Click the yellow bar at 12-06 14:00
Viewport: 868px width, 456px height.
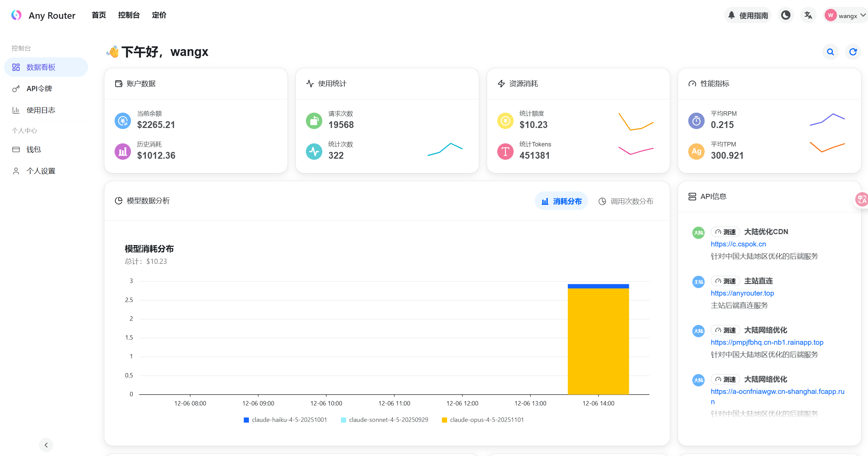(x=598, y=341)
